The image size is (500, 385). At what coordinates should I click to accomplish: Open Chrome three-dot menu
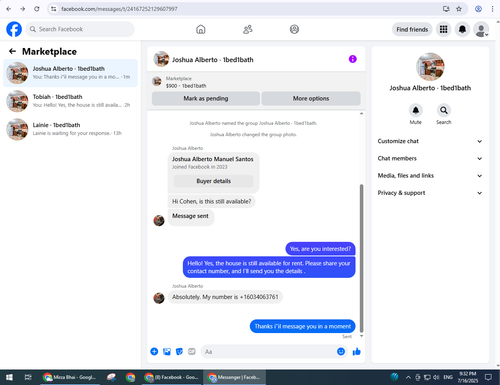point(492,9)
